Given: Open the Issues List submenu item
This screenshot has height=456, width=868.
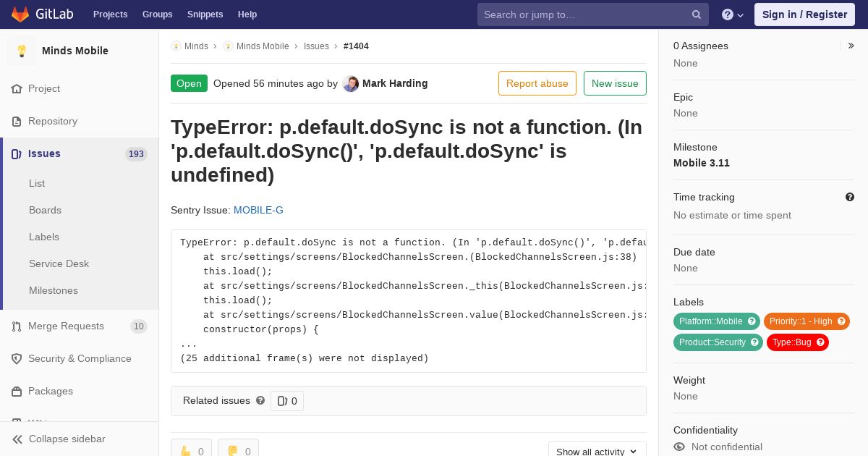Looking at the screenshot, I should [x=37, y=184].
